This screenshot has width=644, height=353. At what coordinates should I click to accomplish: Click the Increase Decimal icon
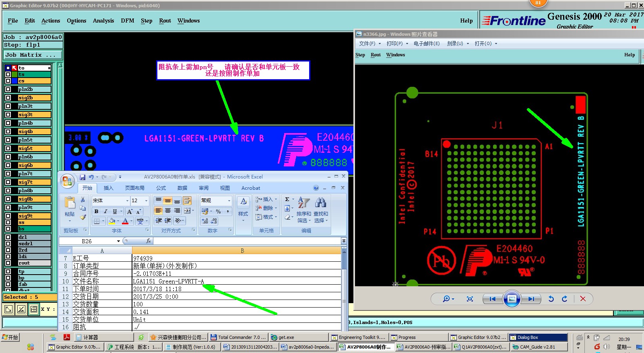coord(205,221)
